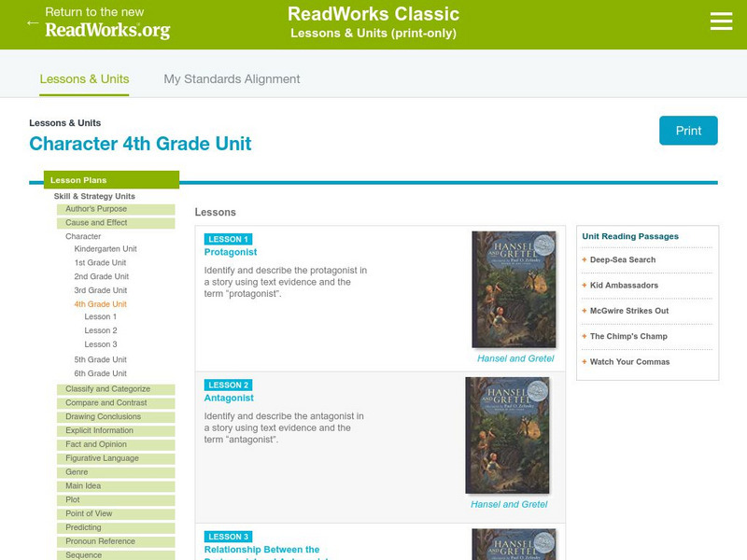The width and height of the screenshot is (747, 560).
Task: Select the highlighted 4th Grade Unit
Action: click(x=101, y=304)
